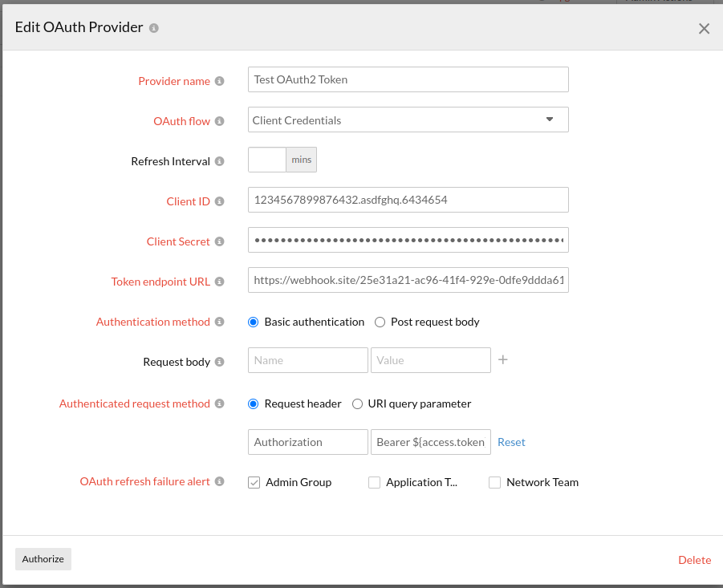Image resolution: width=723 pixels, height=588 pixels.
Task: Select URI query parameter radio option
Action: [x=358, y=403]
